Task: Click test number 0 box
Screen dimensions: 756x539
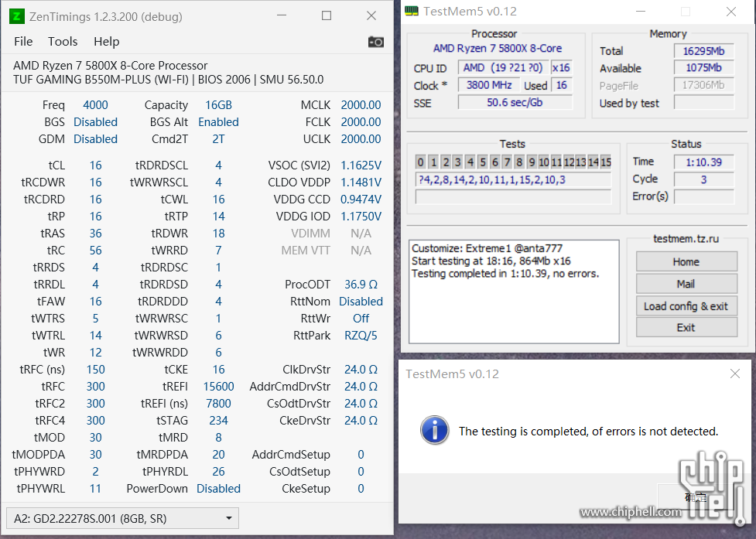Action: coord(420,162)
